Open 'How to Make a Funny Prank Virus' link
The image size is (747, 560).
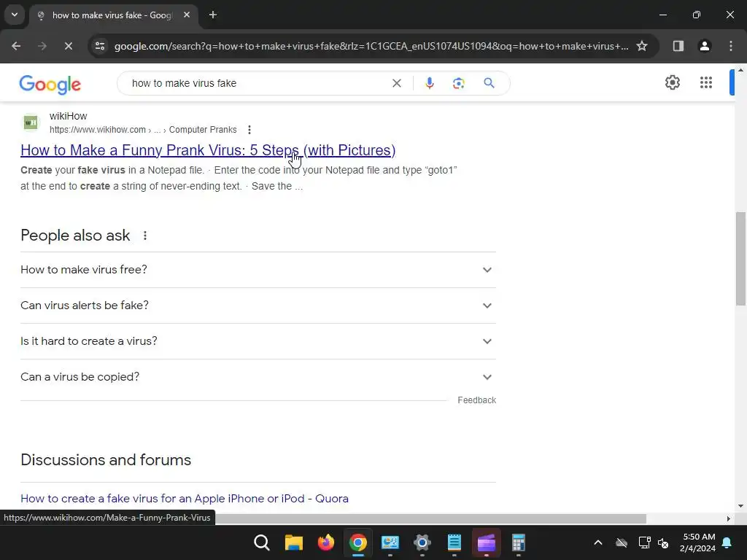pos(208,150)
